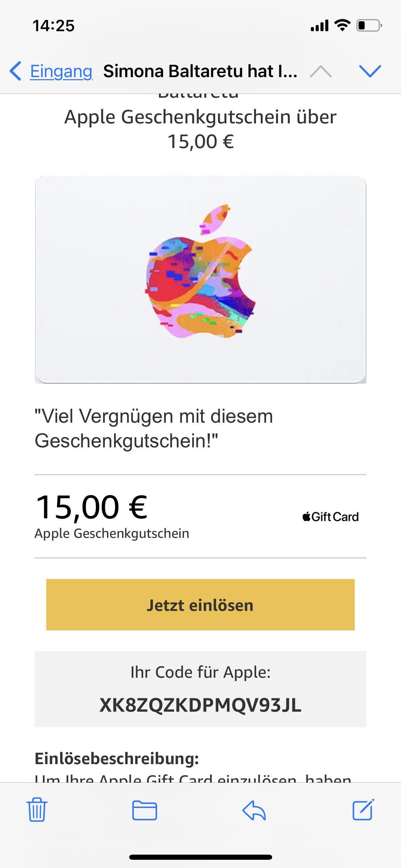Tap the trash icon to delete email

click(37, 810)
